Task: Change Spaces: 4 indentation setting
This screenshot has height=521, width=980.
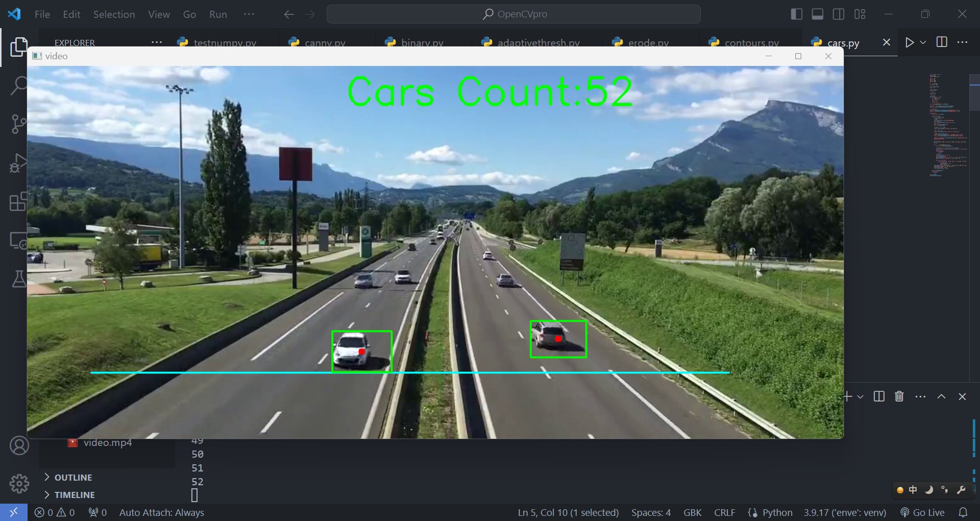Action: pyautogui.click(x=651, y=512)
